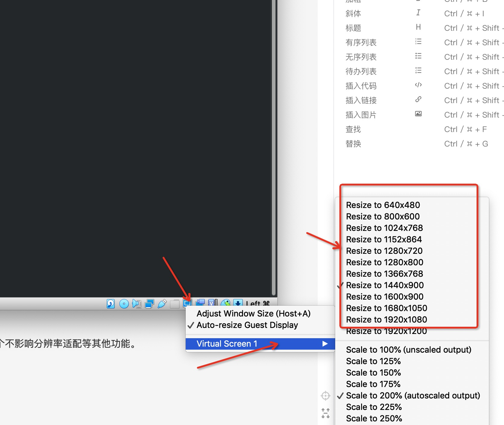Image resolution: width=504 pixels, height=425 pixels.
Task: Click the to-do checklist icon
Action: coord(418,71)
